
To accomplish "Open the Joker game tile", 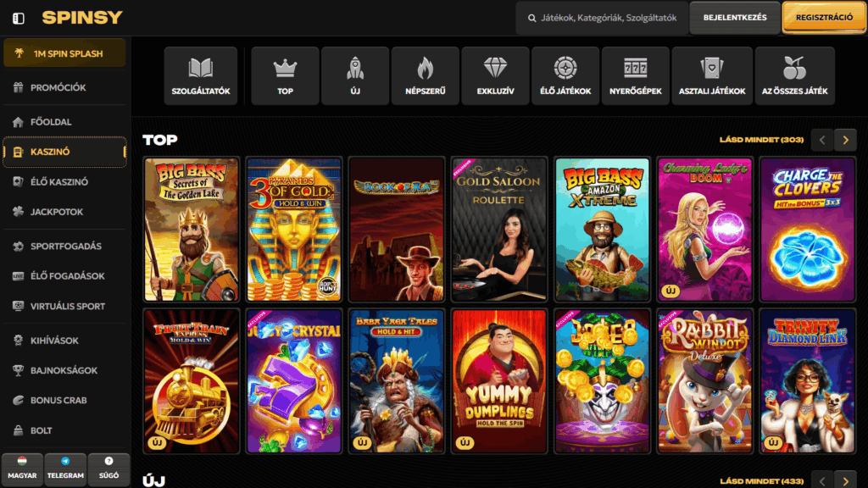I will coord(603,381).
